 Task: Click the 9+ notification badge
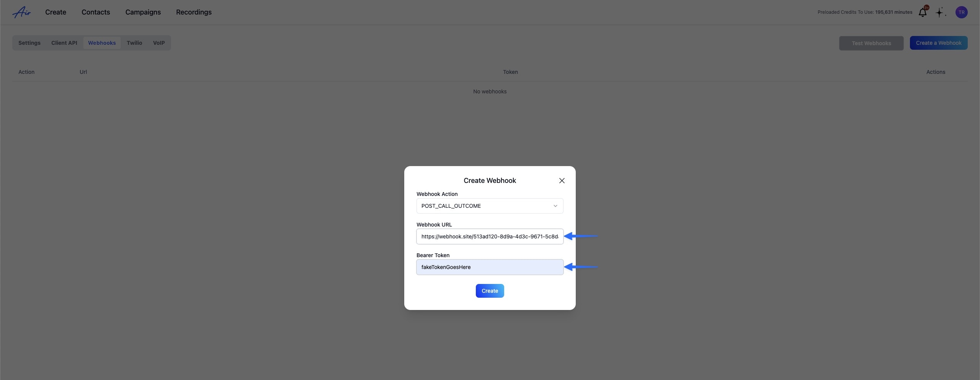click(926, 8)
